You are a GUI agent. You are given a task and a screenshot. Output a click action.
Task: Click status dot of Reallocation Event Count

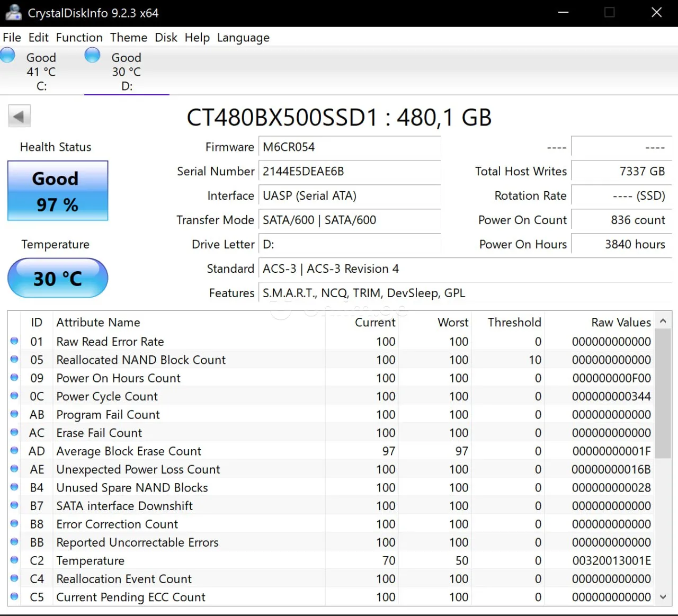click(14, 578)
